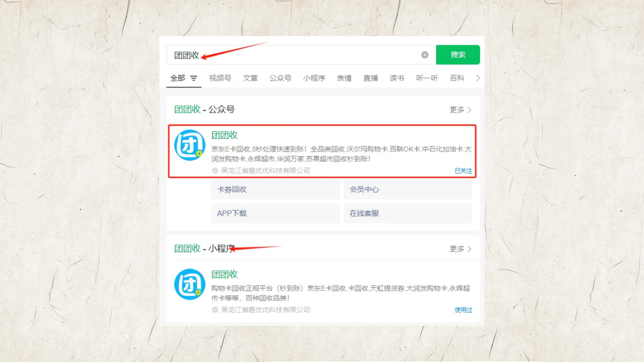644x362 pixels.
Task: Click the 小程序 description starting 购物卡回收正规平台
Action: pos(342,293)
